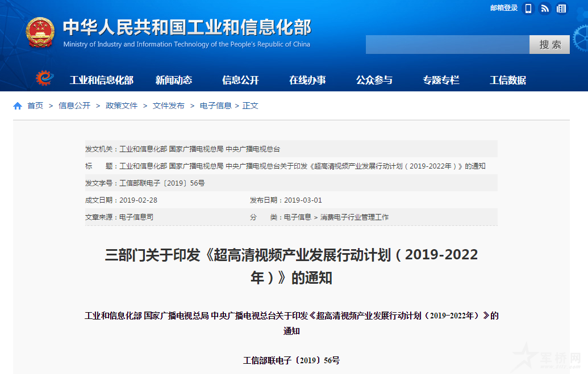Click the table-style icon in top bar
Viewport: 588px width, 374px height.
click(x=561, y=9)
